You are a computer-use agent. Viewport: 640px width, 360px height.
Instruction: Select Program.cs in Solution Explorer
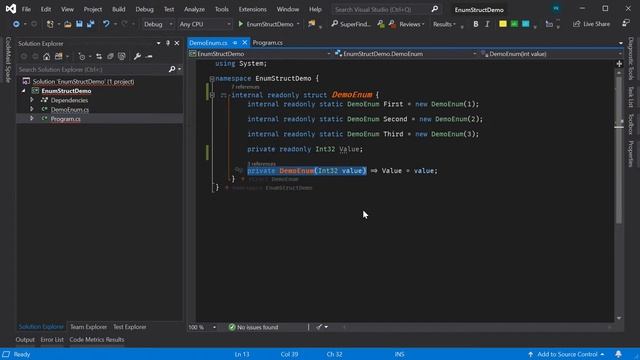tap(65, 119)
